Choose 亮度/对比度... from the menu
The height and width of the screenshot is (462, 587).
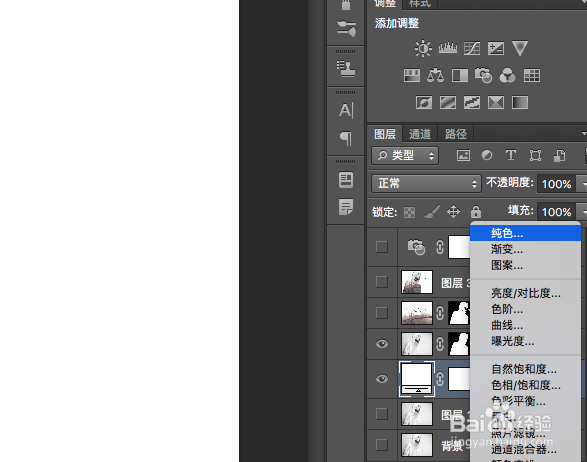pyautogui.click(x=526, y=293)
